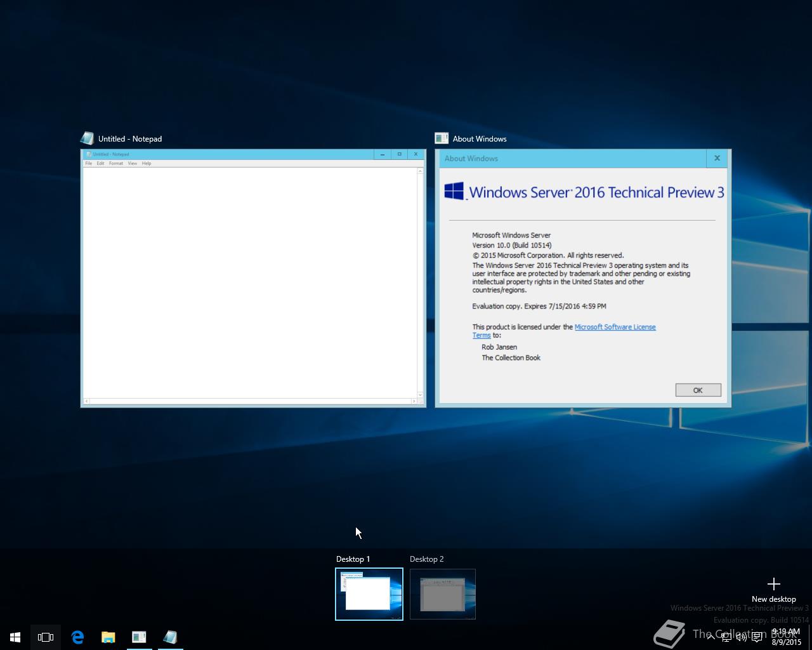Click OK in the About Windows dialog
Viewport: 812px width, 650px height.
[x=698, y=390]
